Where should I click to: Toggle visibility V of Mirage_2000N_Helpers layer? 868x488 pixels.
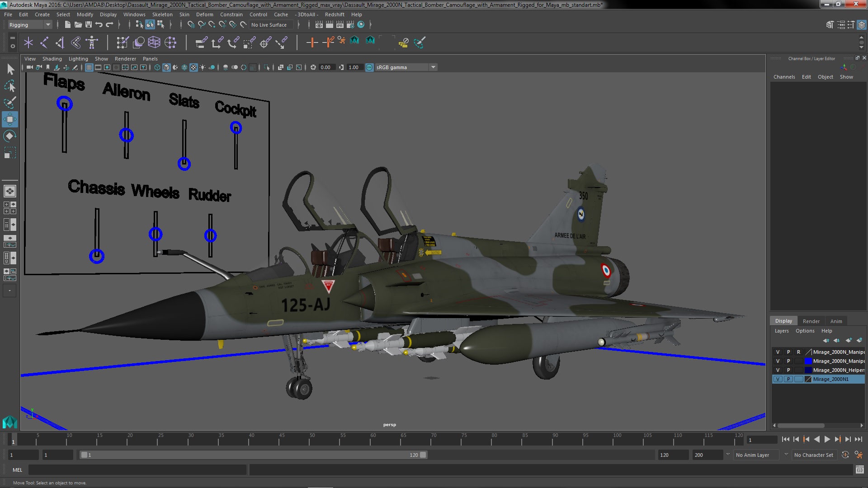778,370
